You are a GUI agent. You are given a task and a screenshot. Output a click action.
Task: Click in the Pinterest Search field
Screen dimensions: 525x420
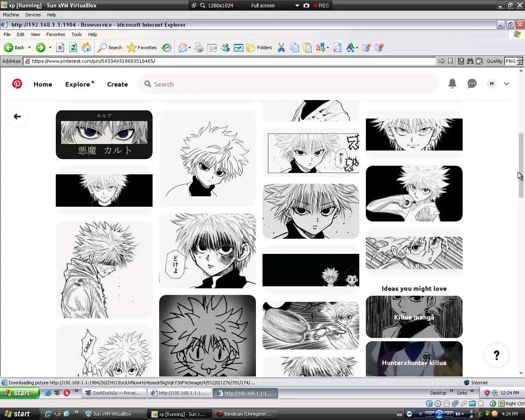tap(288, 84)
